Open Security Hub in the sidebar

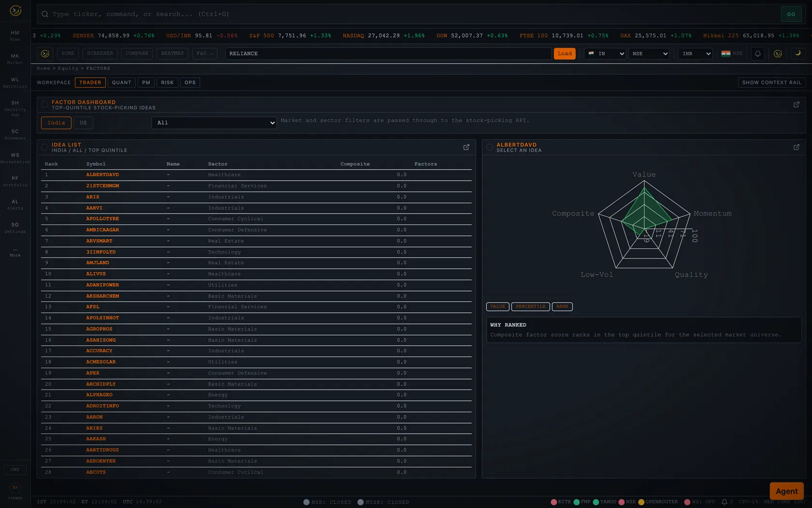point(15,108)
